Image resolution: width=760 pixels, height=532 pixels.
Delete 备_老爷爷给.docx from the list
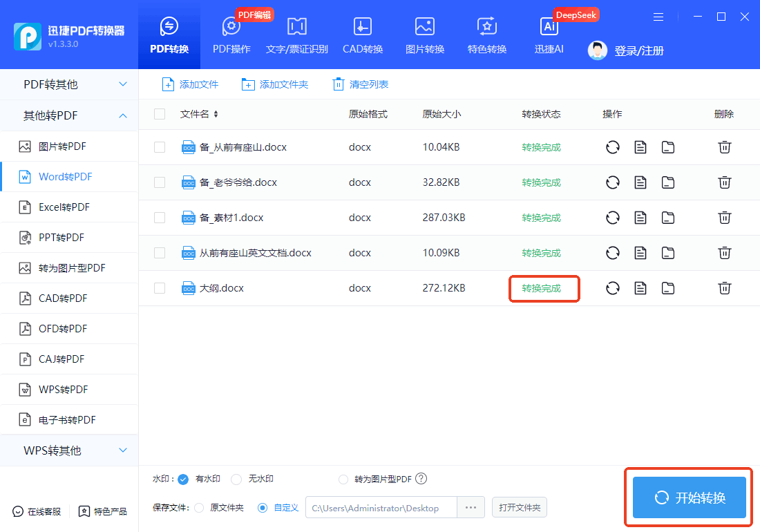point(724,182)
